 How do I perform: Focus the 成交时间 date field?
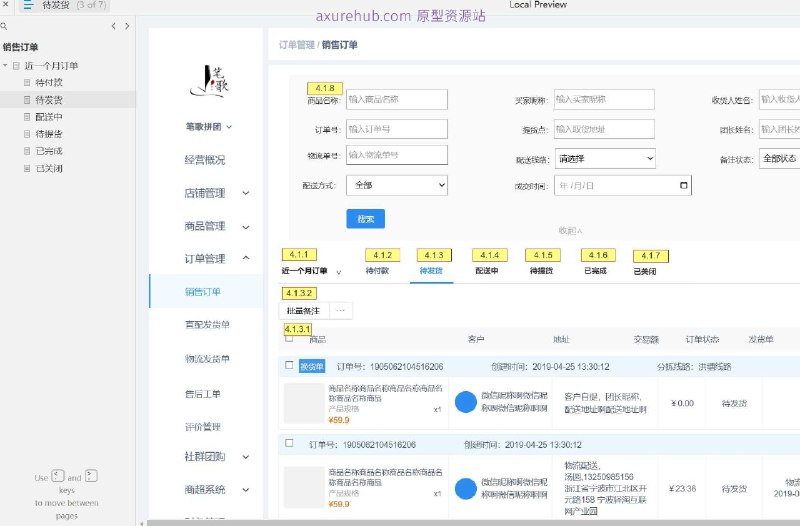click(x=623, y=185)
